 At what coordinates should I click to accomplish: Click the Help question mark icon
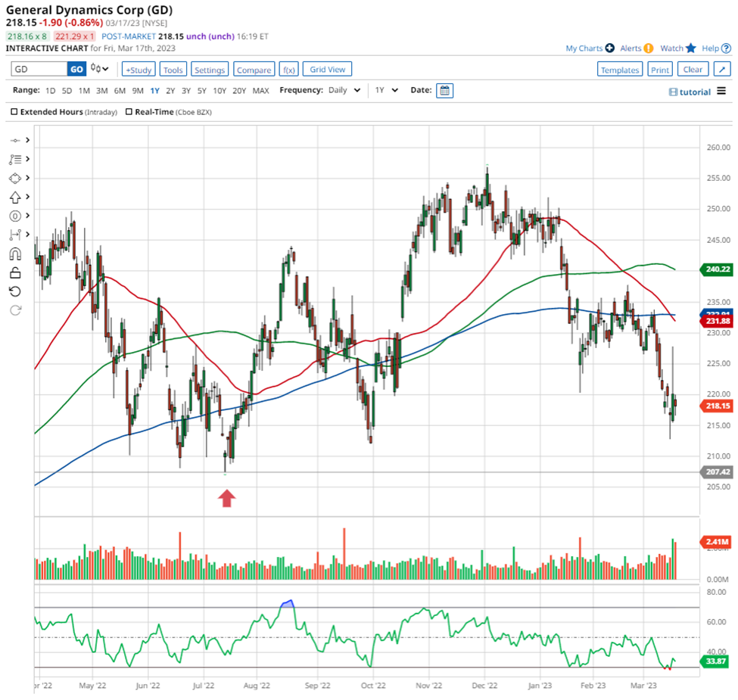coord(726,48)
